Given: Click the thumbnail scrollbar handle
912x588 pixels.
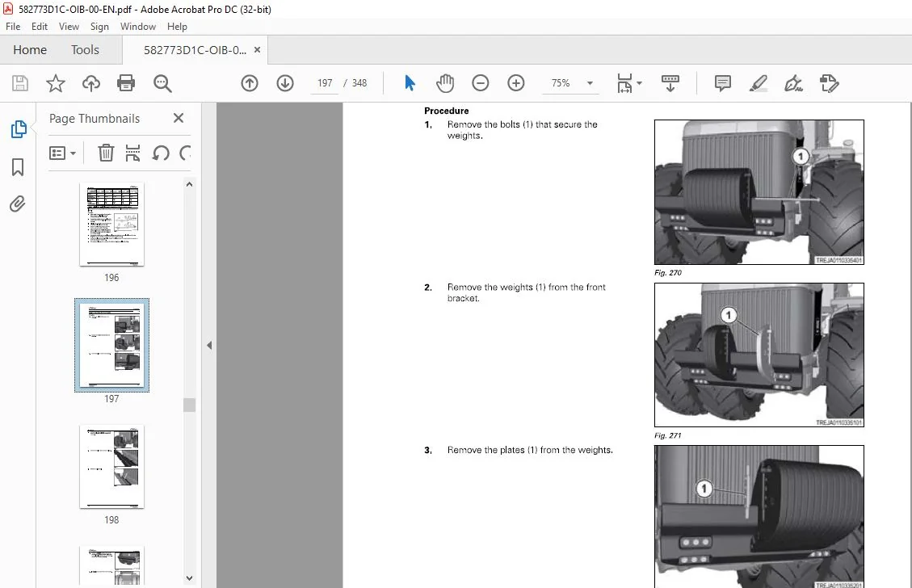Looking at the screenshot, I should pyautogui.click(x=189, y=405).
